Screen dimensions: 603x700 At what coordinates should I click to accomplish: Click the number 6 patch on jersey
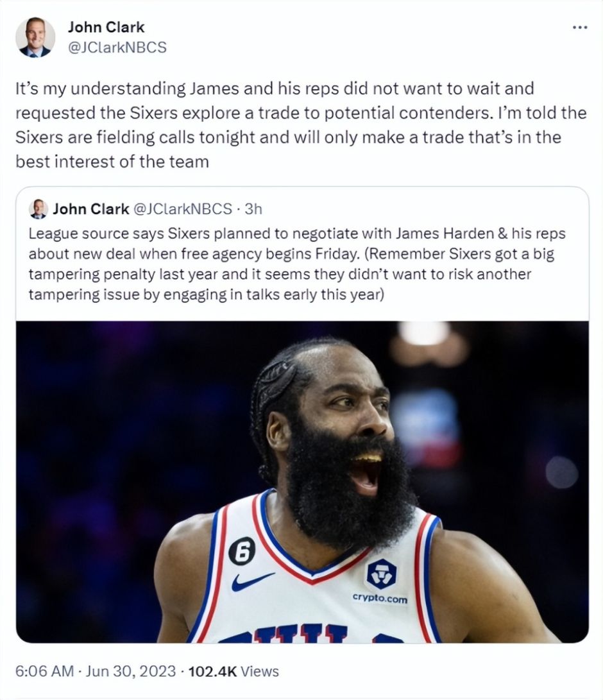pyautogui.click(x=242, y=551)
